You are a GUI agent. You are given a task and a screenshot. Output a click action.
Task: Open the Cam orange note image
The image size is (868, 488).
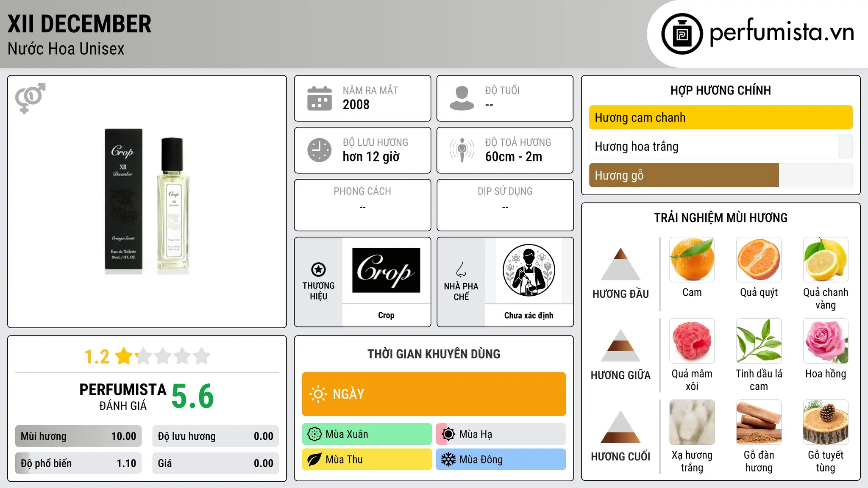click(x=692, y=260)
